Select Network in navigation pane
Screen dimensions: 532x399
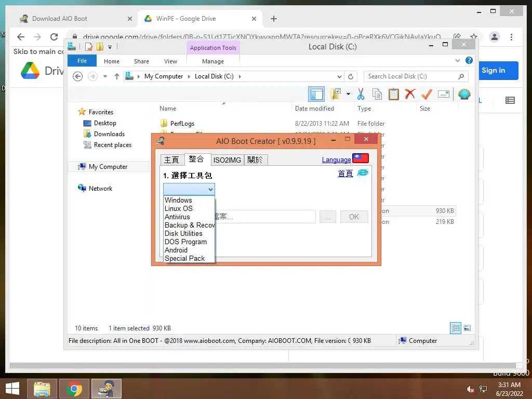coord(100,188)
